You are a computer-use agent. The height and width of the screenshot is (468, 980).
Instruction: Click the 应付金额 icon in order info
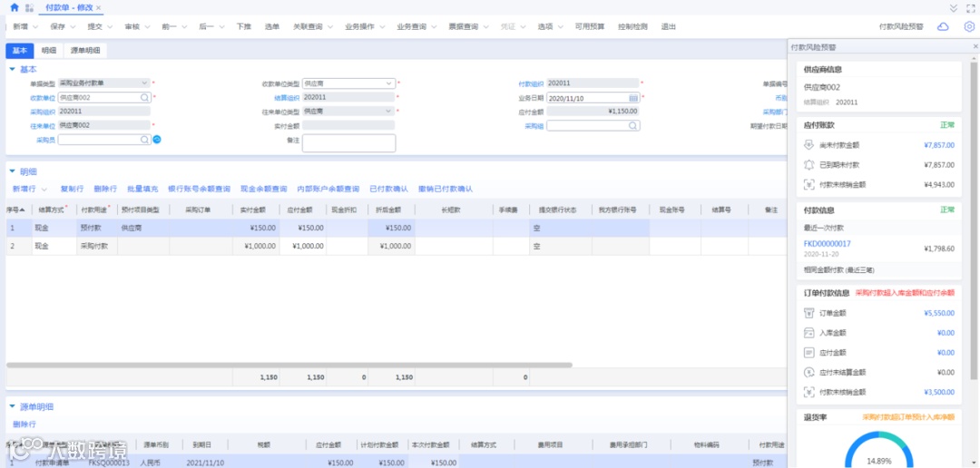[808, 353]
